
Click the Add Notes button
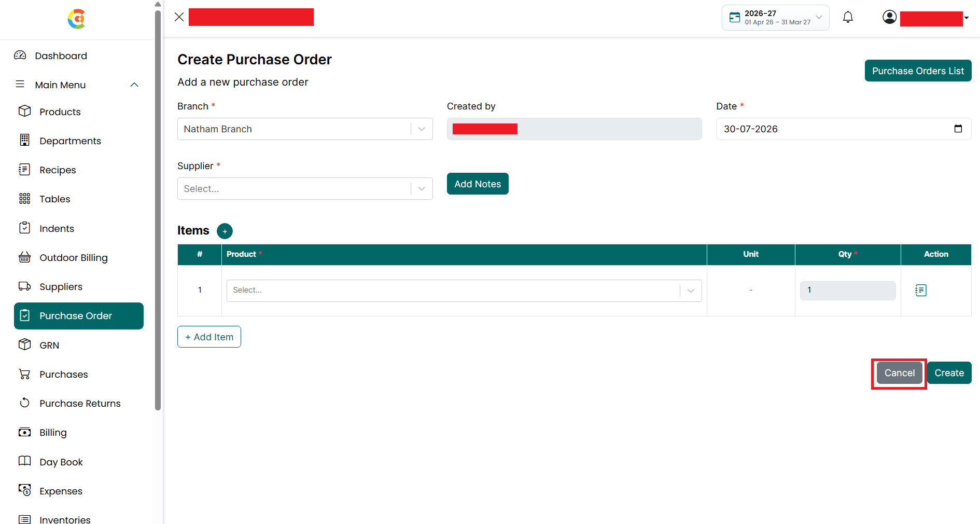click(x=478, y=184)
